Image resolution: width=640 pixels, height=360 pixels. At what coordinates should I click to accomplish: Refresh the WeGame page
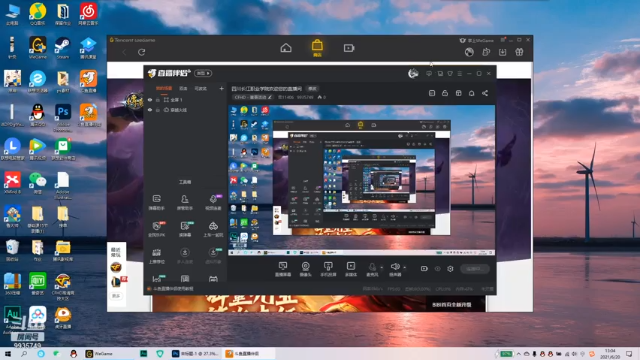(x=142, y=52)
